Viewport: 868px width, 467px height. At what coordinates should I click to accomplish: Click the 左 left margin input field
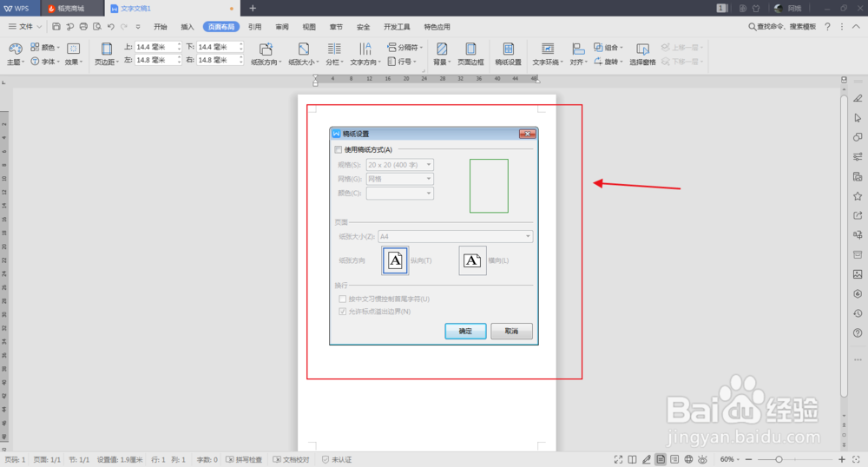pyautogui.click(x=157, y=60)
